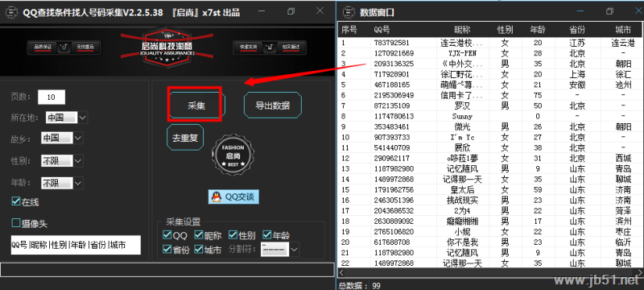Image resolution: width=644 pixels, height=290 pixels.
Task: Click the QQ号|昵称 format text field
Action: point(76,245)
